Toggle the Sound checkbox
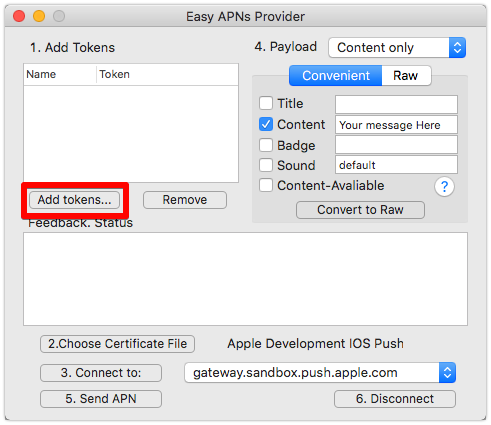The width and height of the screenshot is (491, 425). click(266, 165)
